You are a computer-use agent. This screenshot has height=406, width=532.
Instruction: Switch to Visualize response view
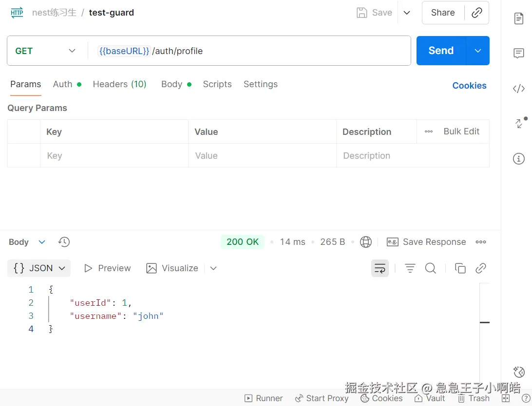(172, 268)
